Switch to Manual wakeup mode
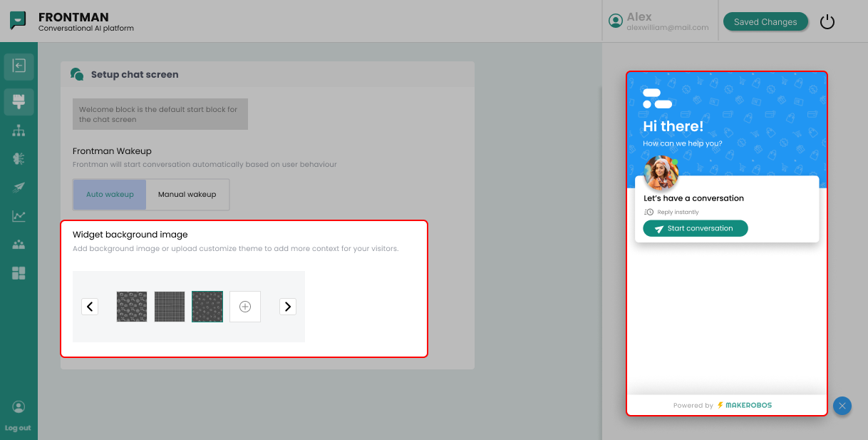 point(187,195)
